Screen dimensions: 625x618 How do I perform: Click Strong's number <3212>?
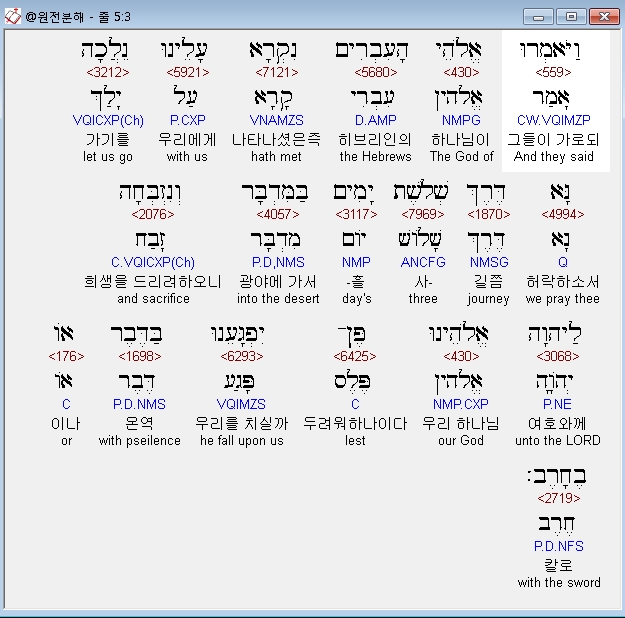[x=108, y=72]
